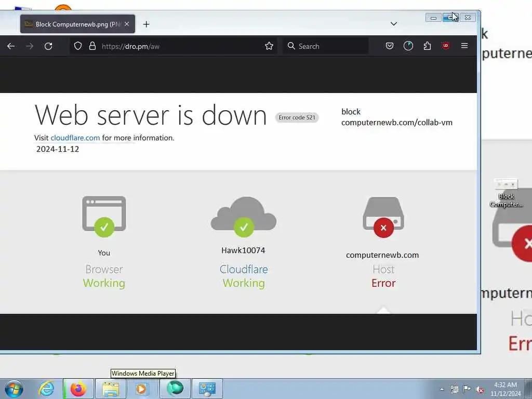
Task: Go back using the Firefox back arrow
Action: pos(11,46)
